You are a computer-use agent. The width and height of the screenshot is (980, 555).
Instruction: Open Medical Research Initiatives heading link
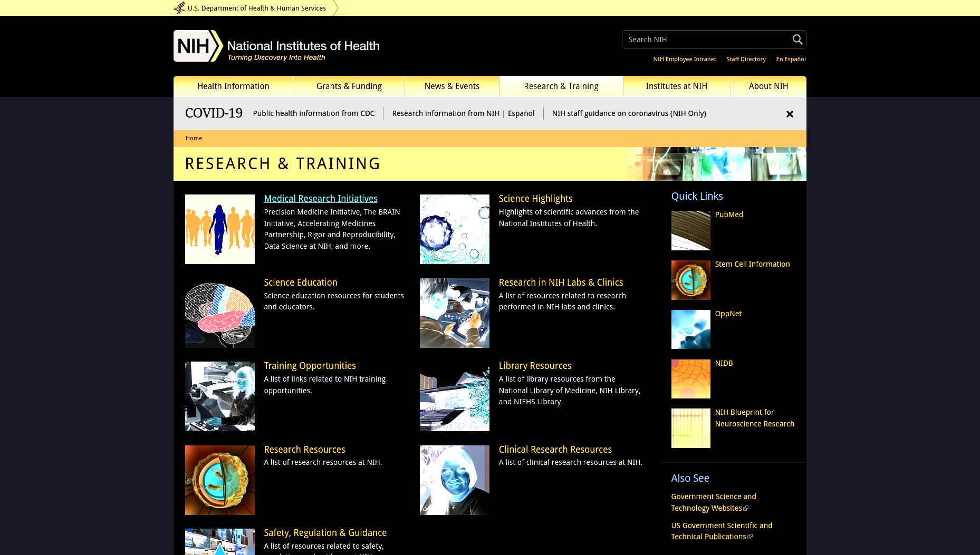321,199
